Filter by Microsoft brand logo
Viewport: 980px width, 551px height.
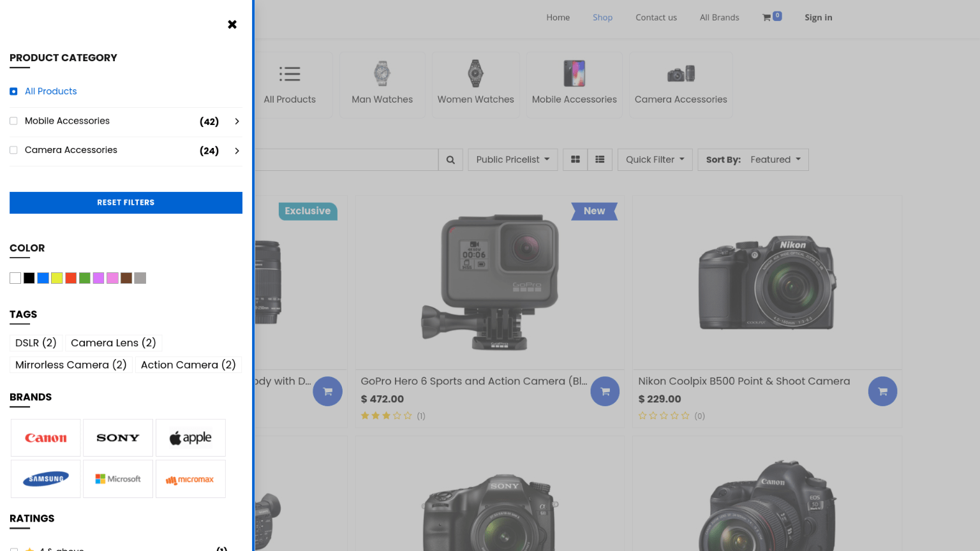pos(118,479)
